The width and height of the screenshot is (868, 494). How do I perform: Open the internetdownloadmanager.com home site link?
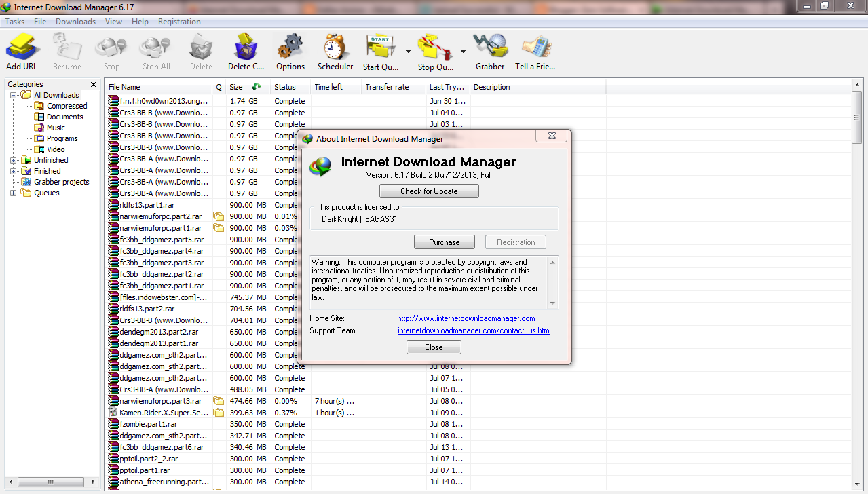click(466, 318)
